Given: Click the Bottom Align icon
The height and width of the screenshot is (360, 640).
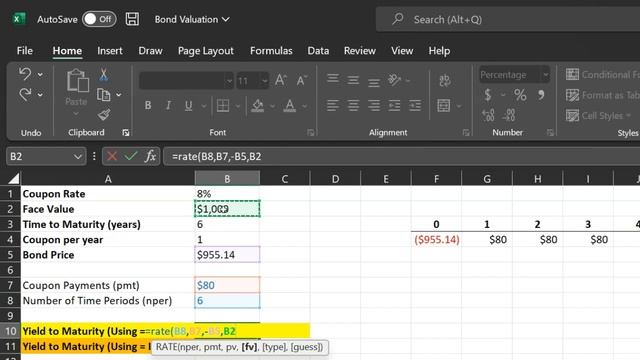Looking at the screenshot, I should pyautogui.click(x=373, y=82).
